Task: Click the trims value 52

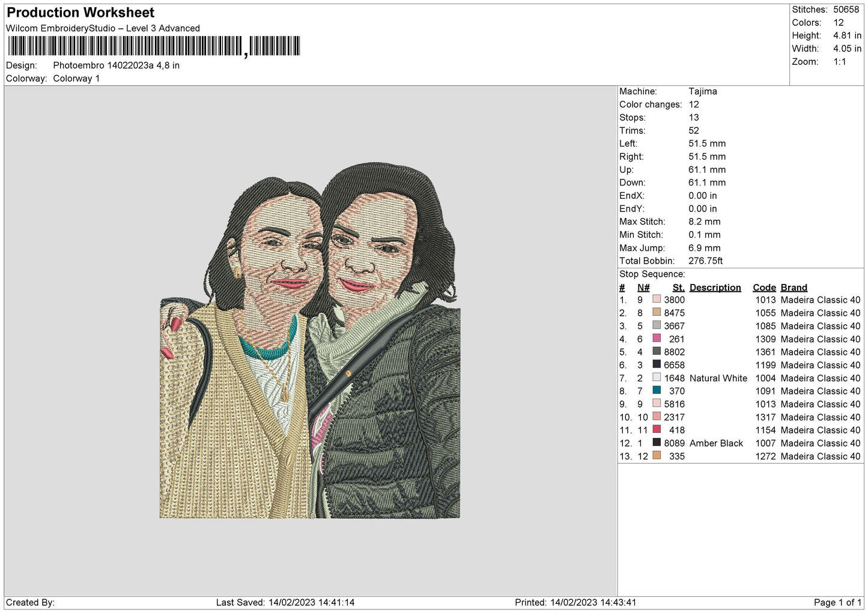Action: [x=694, y=131]
